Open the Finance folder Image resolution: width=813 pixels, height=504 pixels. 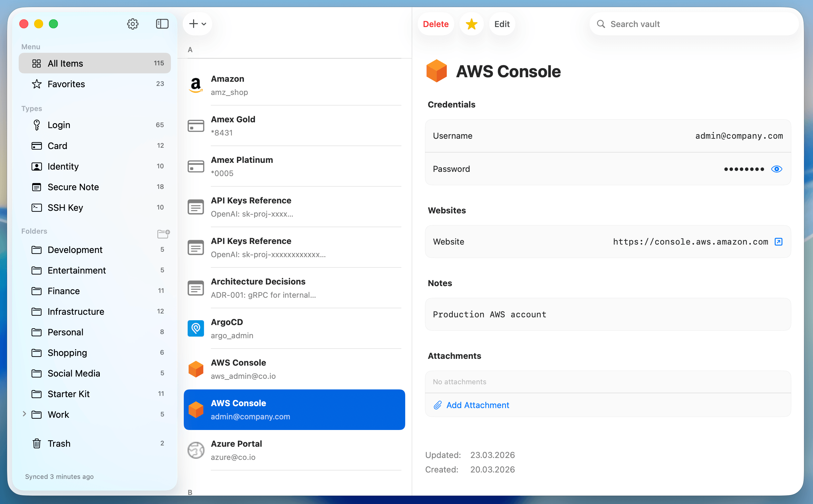click(95, 291)
